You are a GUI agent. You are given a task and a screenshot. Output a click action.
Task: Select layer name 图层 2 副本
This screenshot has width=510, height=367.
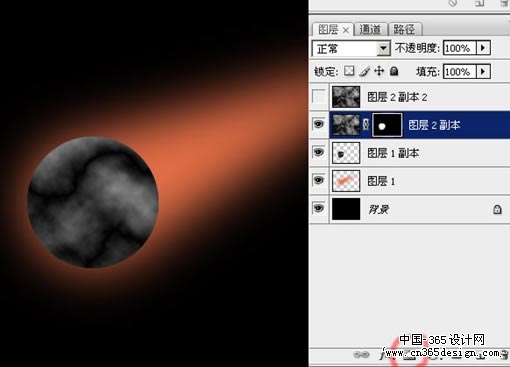(x=434, y=125)
